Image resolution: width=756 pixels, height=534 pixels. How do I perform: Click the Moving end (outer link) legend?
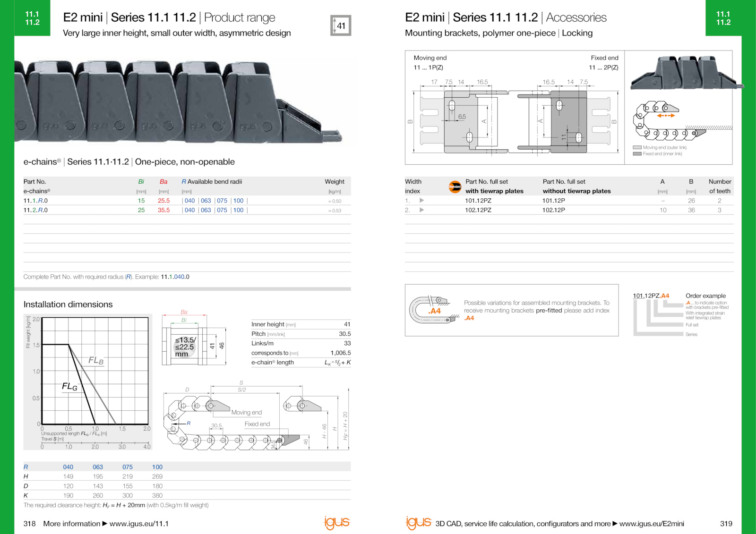pyautogui.click(x=660, y=147)
